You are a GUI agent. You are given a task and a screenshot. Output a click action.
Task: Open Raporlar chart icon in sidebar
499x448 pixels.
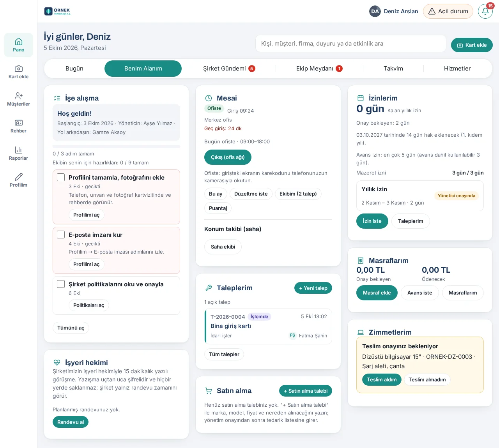pyautogui.click(x=18, y=153)
